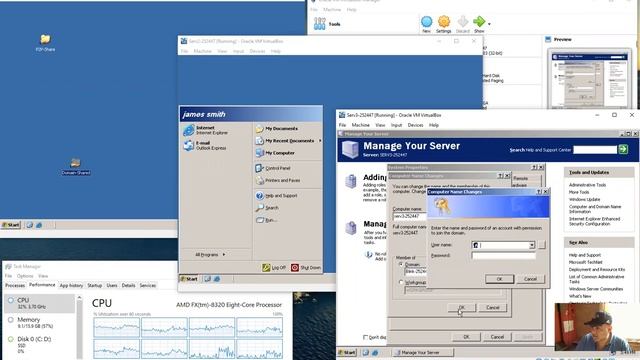Switch to the Users tab in Task Manager
The height and width of the screenshot is (360, 640).
(x=112, y=285)
